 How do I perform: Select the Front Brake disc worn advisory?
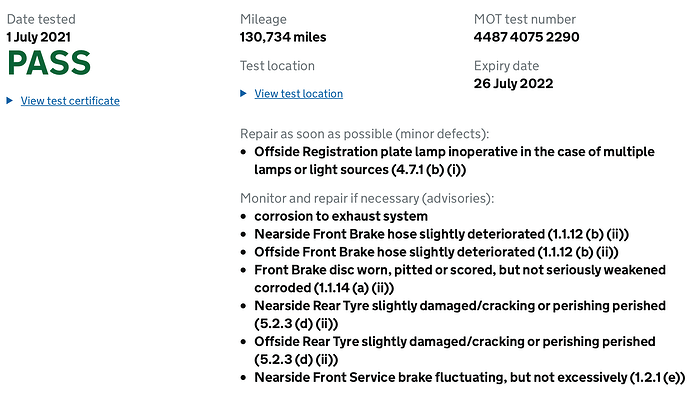(460, 279)
